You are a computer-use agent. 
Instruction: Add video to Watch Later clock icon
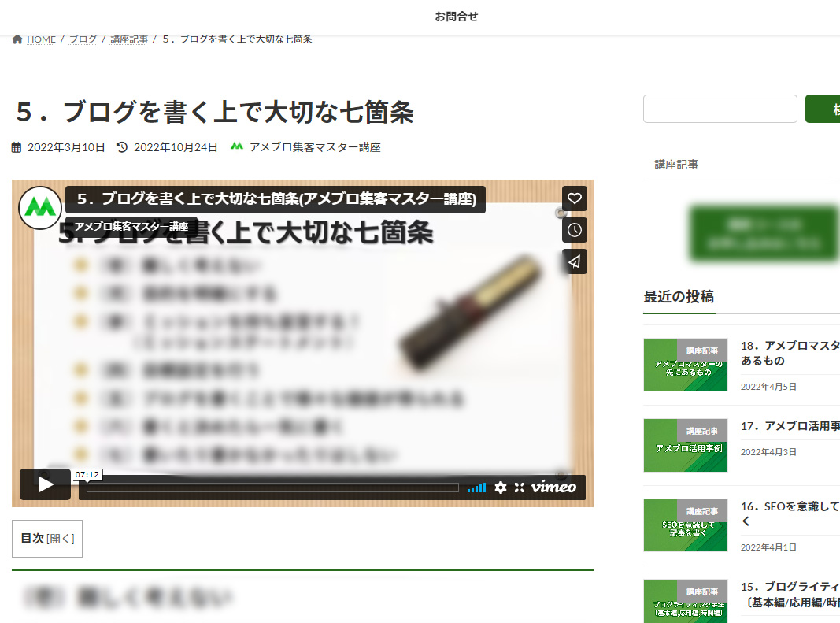coord(574,231)
